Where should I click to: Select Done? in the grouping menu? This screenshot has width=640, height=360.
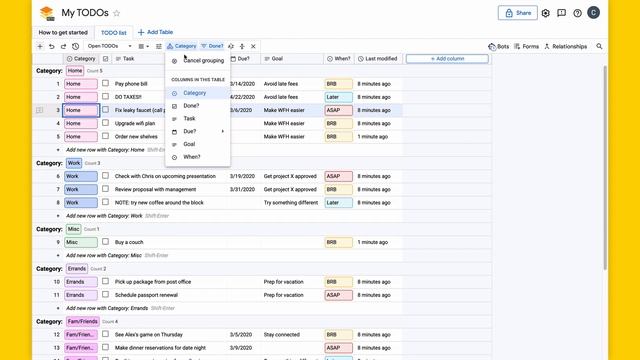(x=198, y=106)
